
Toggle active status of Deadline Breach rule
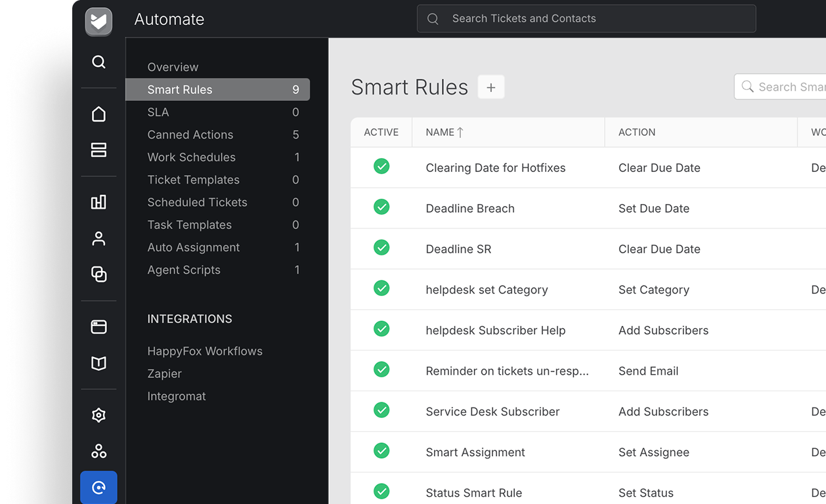click(381, 207)
